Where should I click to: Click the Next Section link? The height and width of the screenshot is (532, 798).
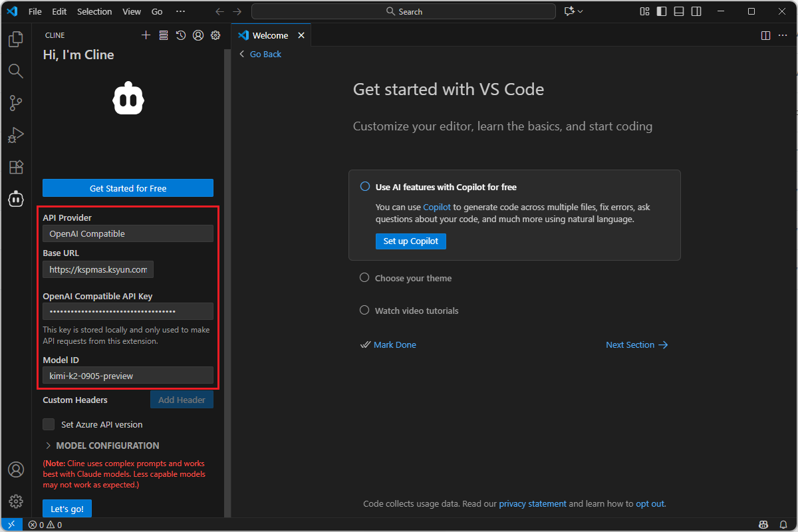(x=636, y=344)
